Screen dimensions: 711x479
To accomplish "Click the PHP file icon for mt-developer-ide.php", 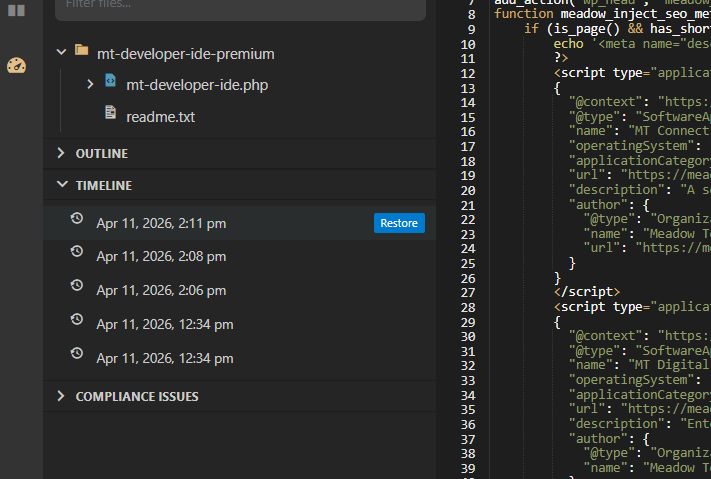I will [x=110, y=81].
